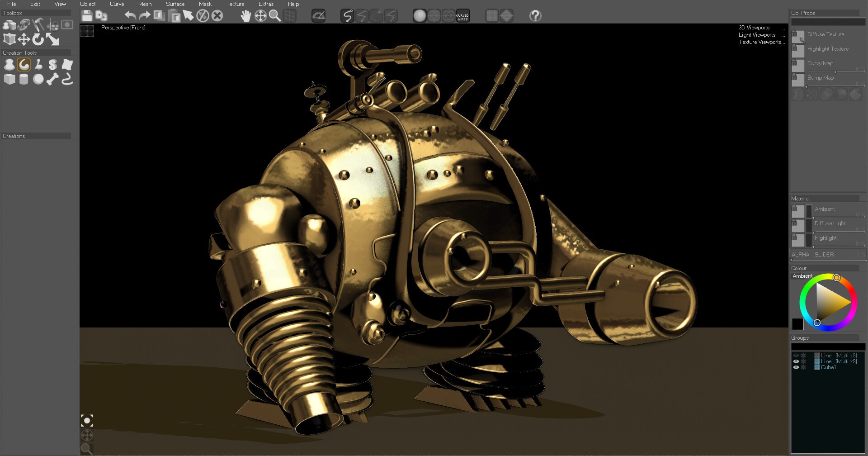Hide the top Line1 [Multi x9] group
Screen dimensions: 868x456
[x=796, y=356]
